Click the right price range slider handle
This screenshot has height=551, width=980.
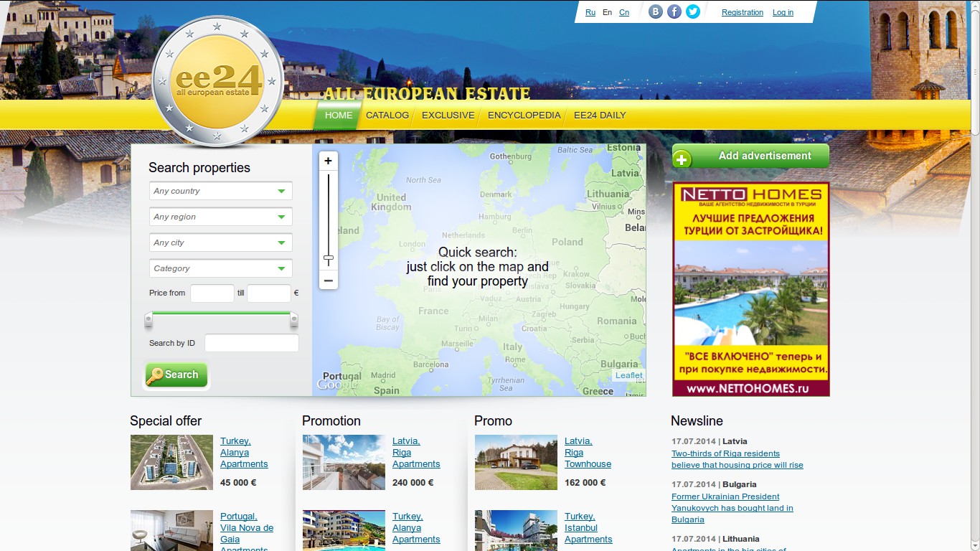[294, 319]
